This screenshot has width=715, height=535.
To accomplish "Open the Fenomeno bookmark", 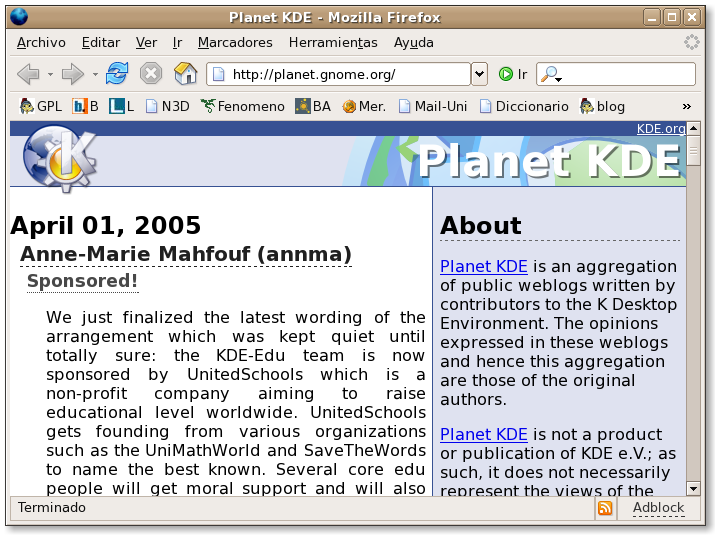I will [x=242, y=106].
